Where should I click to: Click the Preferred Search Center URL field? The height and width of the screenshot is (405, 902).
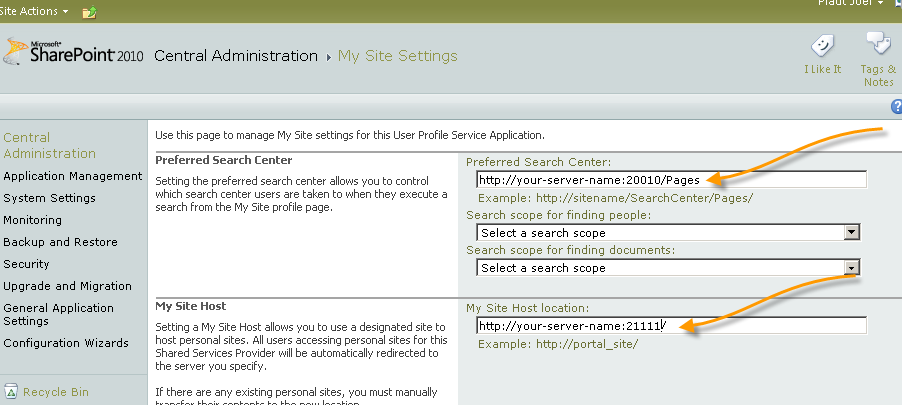[671, 179]
